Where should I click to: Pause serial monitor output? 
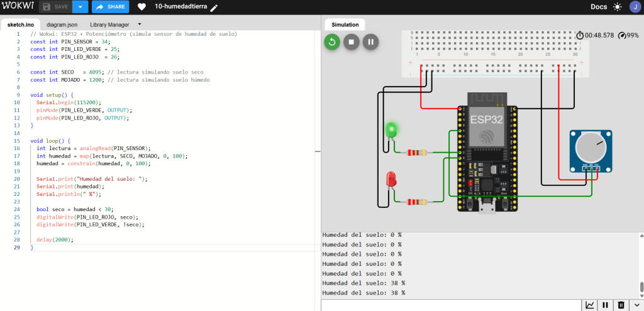pos(605,305)
